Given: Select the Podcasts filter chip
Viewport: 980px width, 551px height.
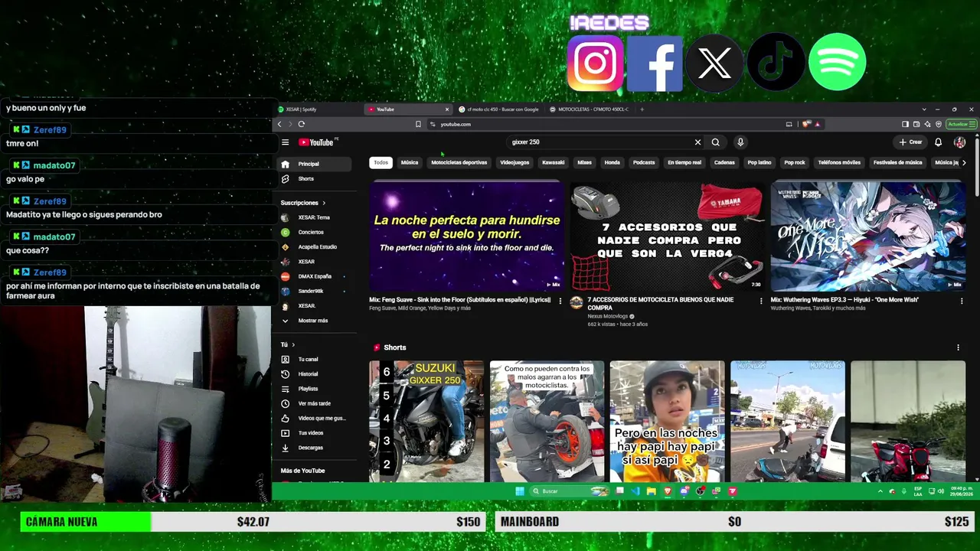Looking at the screenshot, I should tap(644, 162).
